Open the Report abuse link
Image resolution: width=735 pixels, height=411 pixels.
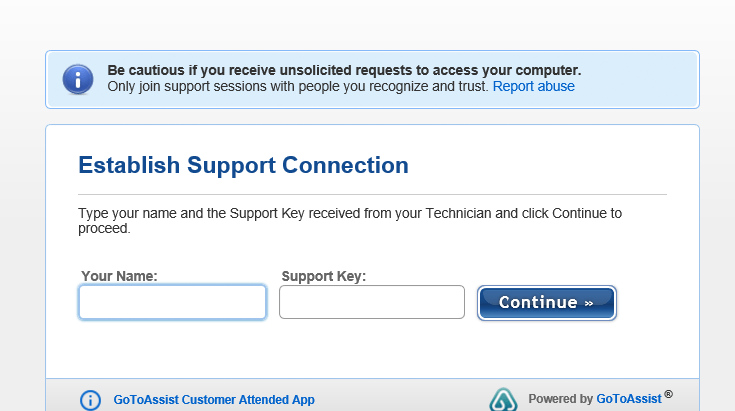pyautogui.click(x=533, y=87)
